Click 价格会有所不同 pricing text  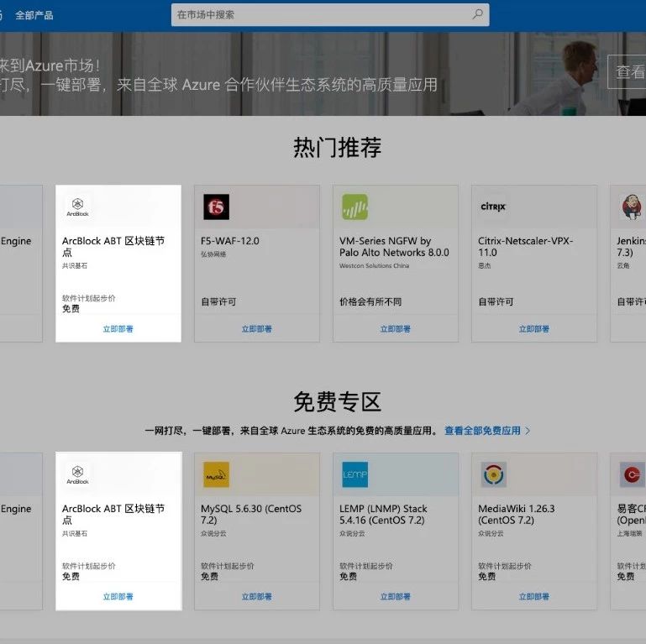pyautogui.click(x=370, y=301)
